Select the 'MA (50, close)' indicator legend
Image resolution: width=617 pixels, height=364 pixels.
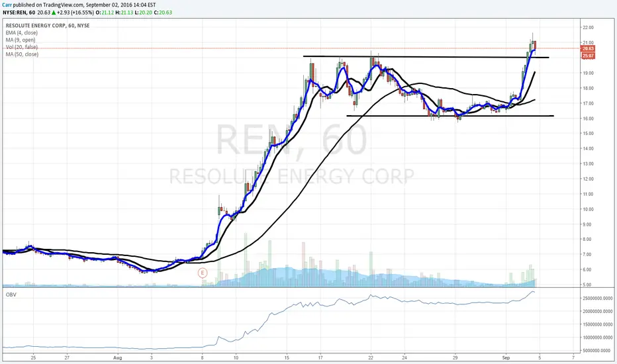click(22, 54)
